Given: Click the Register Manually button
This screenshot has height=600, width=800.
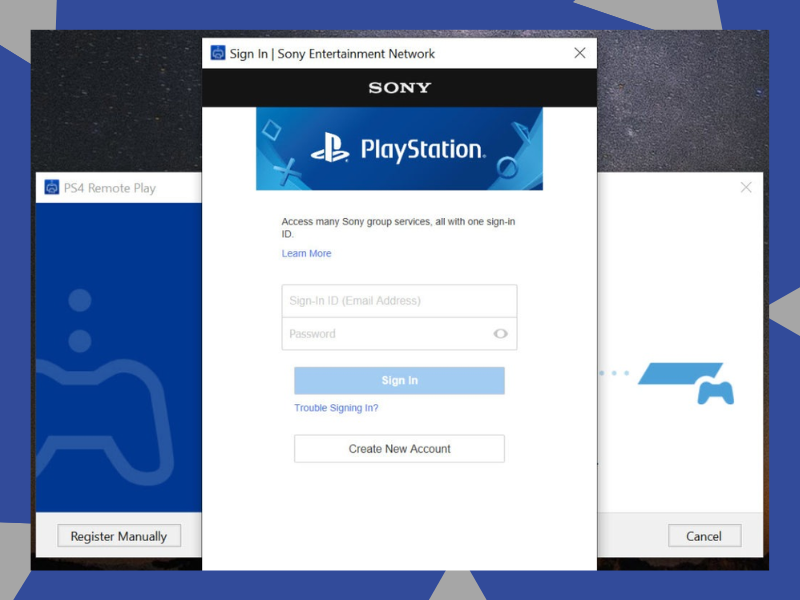Looking at the screenshot, I should click(x=119, y=536).
